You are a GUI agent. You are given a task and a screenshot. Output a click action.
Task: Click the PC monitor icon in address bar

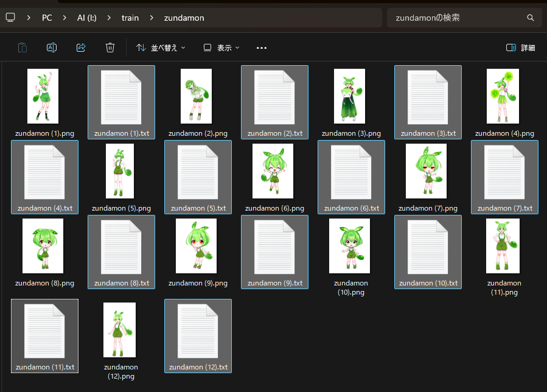pyautogui.click(x=10, y=18)
